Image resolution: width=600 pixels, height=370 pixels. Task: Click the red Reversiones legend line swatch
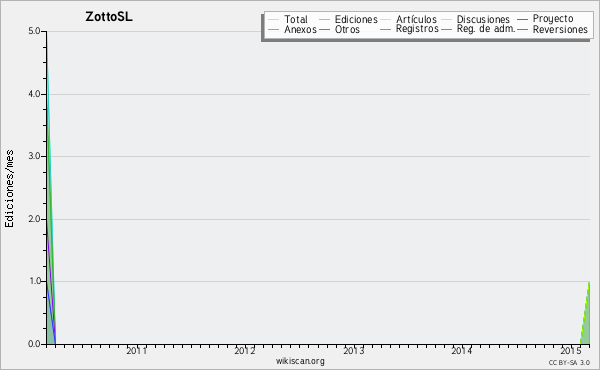pyautogui.click(x=522, y=29)
